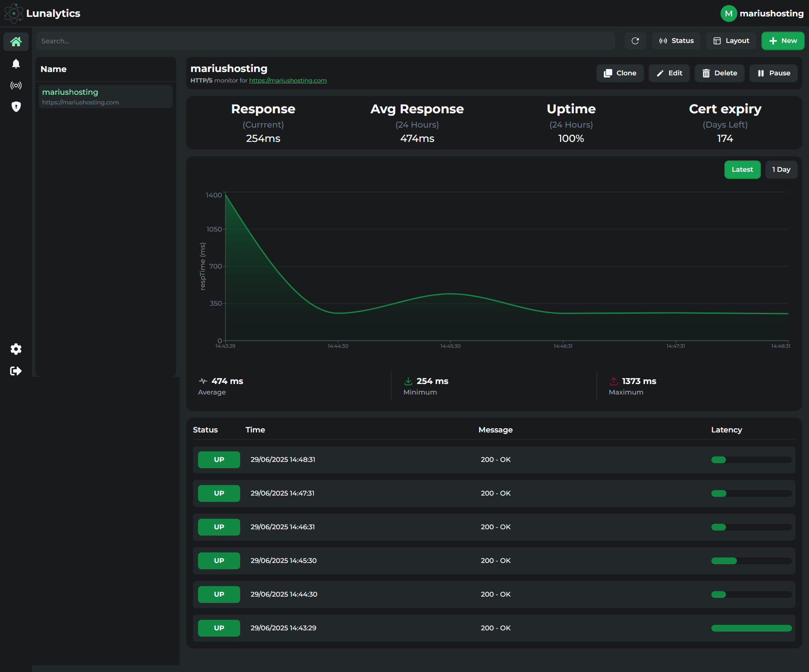Open Settings gear in sidebar
The image size is (809, 672).
(x=16, y=349)
